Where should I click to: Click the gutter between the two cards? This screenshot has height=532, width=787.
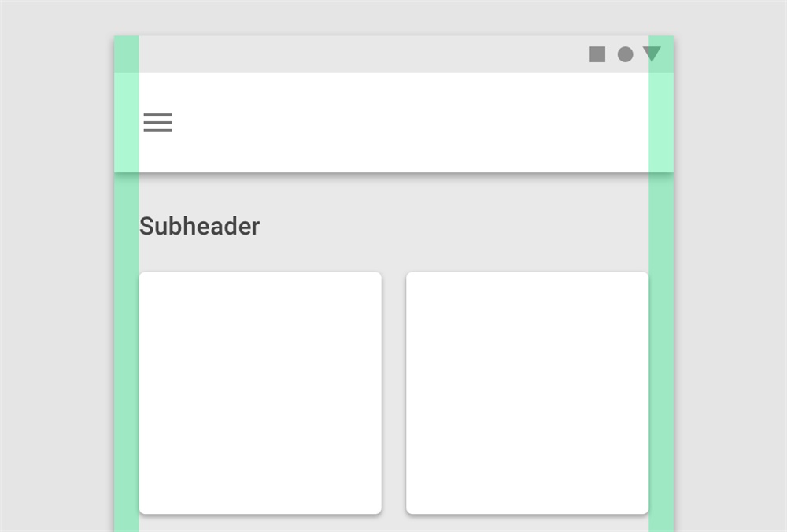tap(393, 393)
